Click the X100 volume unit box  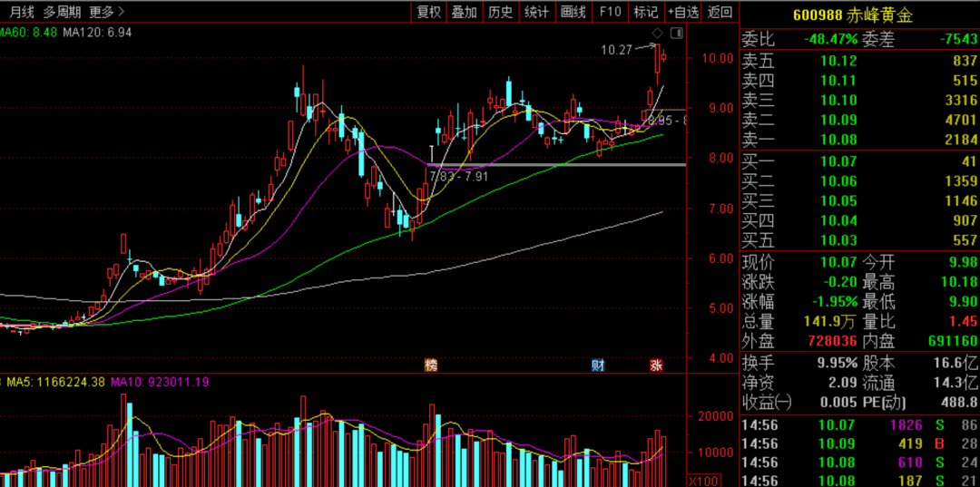pyautogui.click(x=705, y=480)
